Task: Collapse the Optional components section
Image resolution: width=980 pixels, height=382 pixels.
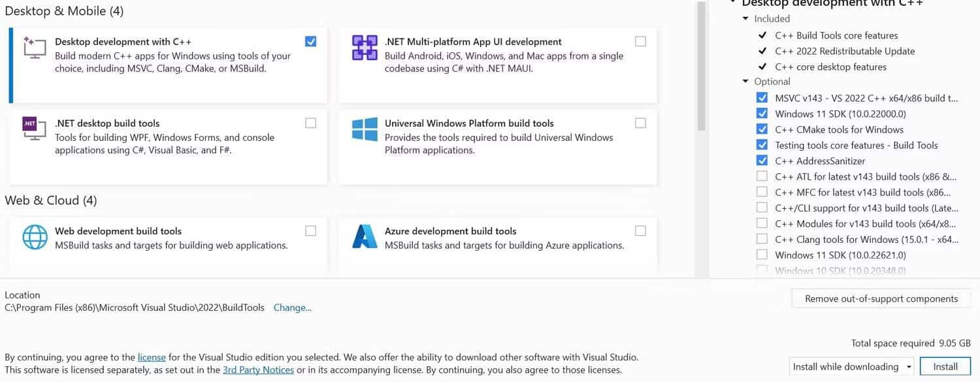Action: [x=746, y=82]
